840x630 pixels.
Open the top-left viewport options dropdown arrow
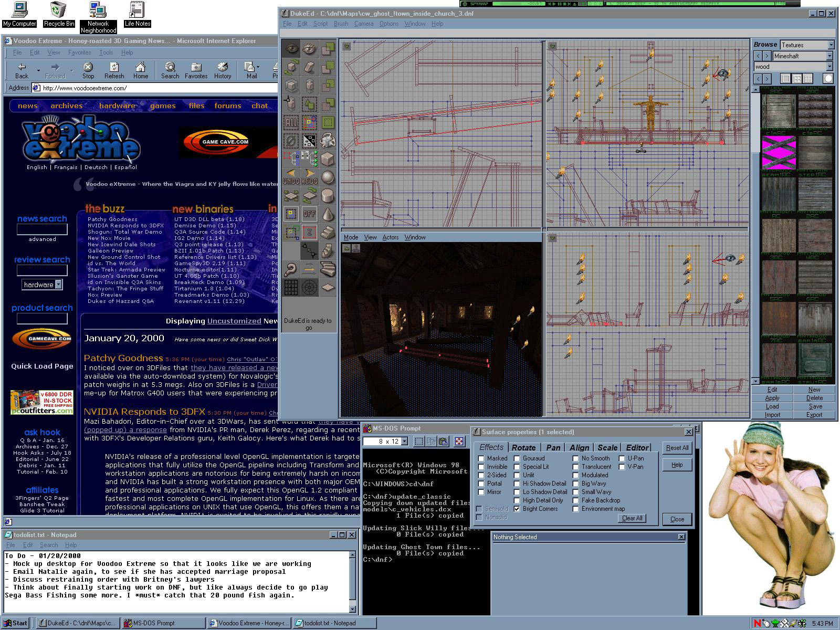click(346, 47)
